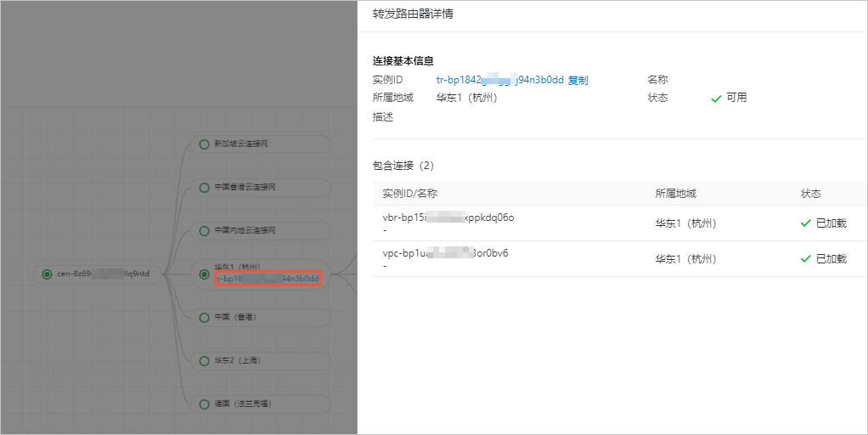Click the 连接基本信息 section heading
This screenshot has width=868, height=435.
pos(403,61)
